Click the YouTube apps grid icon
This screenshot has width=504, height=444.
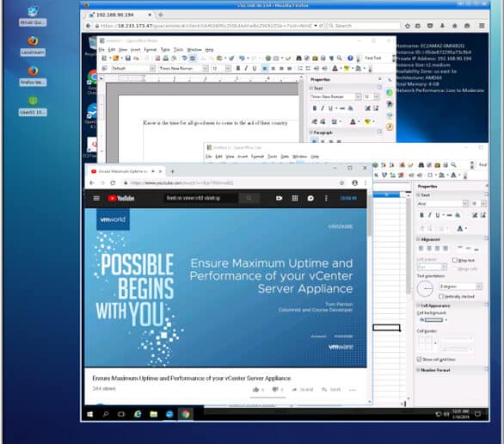point(295,198)
